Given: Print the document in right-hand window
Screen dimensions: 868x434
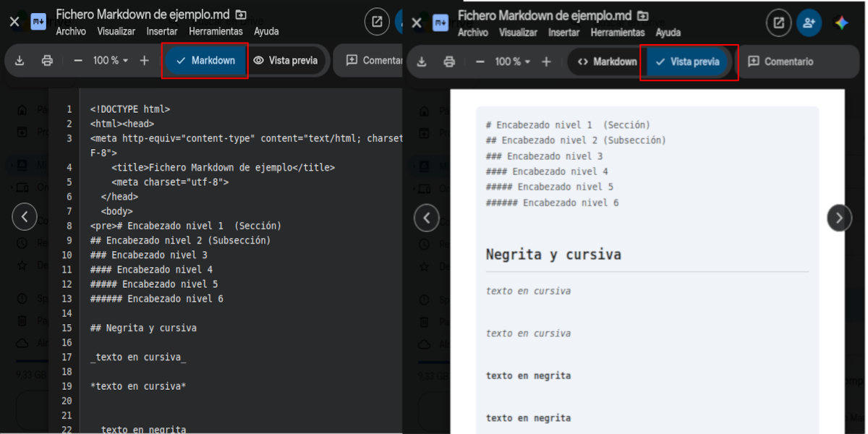Looking at the screenshot, I should 449,61.
